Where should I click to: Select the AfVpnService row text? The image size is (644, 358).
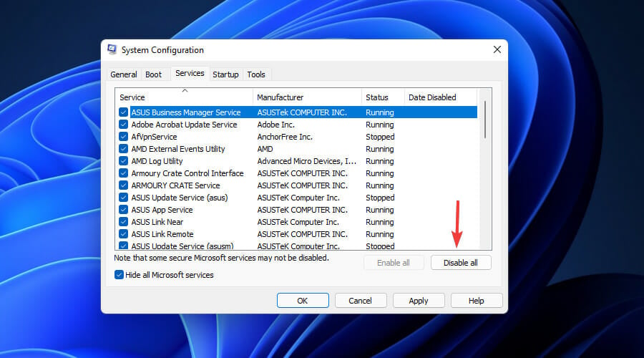pos(154,137)
